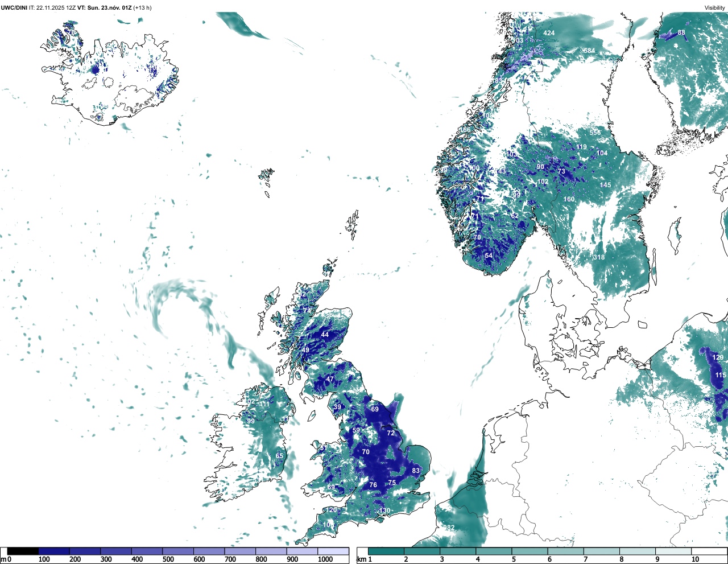Click visibility value '54' in southern Norway
Screen dimensions: 728x564
(x=489, y=256)
